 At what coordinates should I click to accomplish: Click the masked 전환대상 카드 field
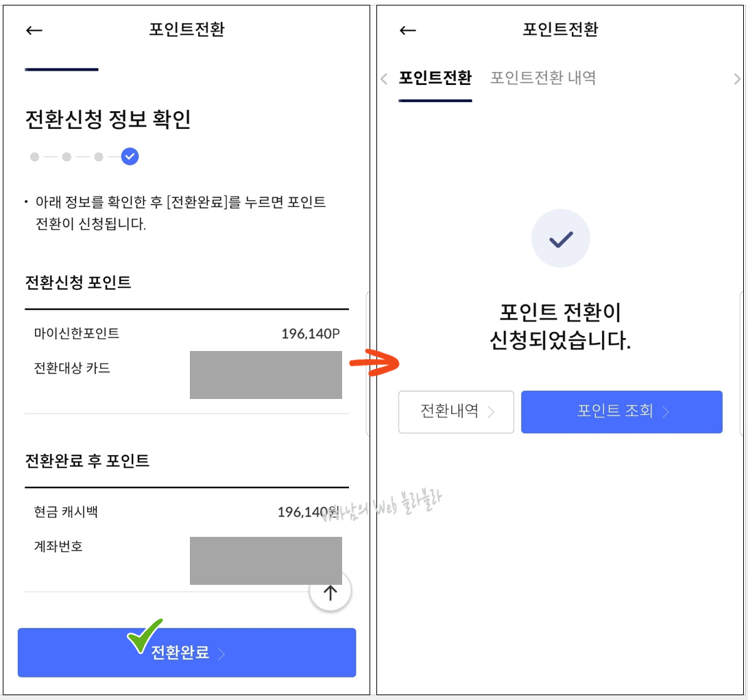[265, 375]
